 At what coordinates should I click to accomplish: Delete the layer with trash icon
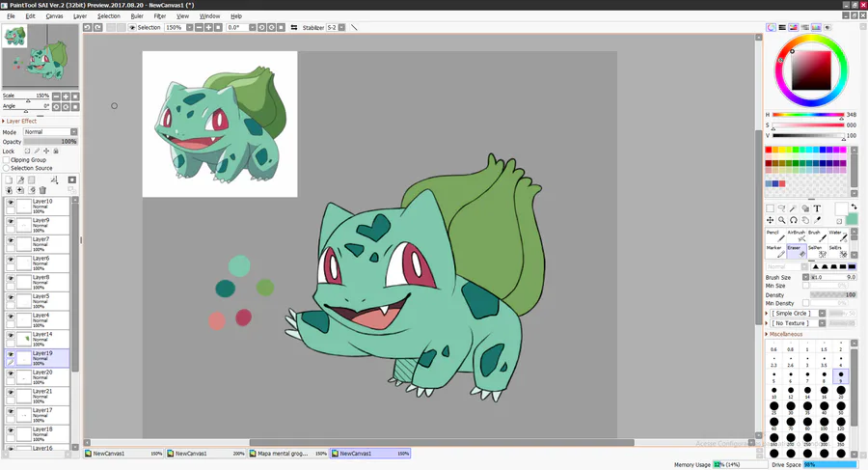(x=42, y=190)
